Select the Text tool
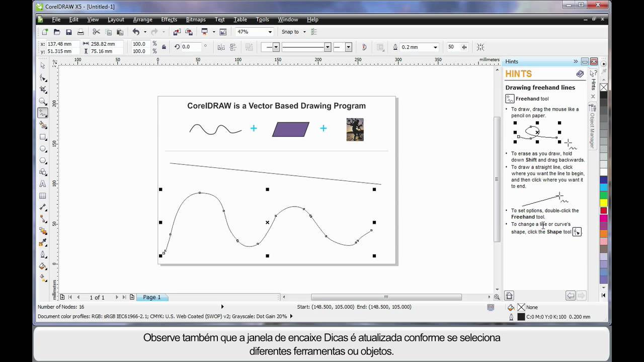644x362 pixels. 43,184
